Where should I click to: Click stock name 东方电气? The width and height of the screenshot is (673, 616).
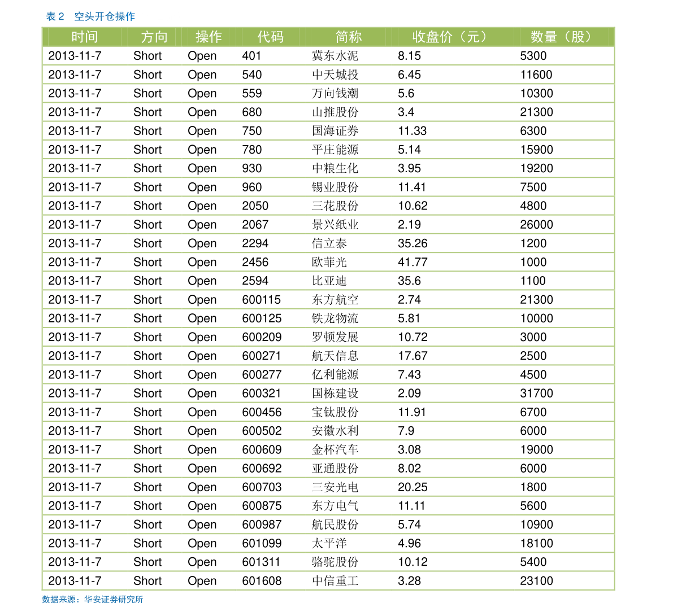click(335, 506)
